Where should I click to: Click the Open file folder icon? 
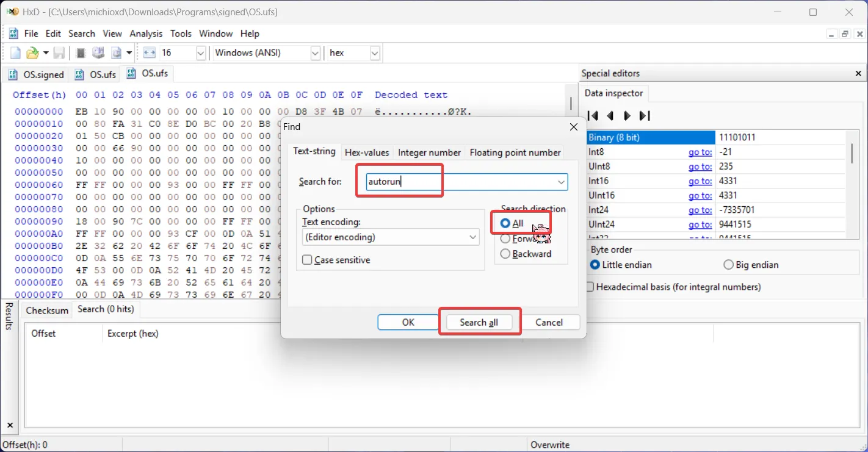pyautogui.click(x=32, y=53)
